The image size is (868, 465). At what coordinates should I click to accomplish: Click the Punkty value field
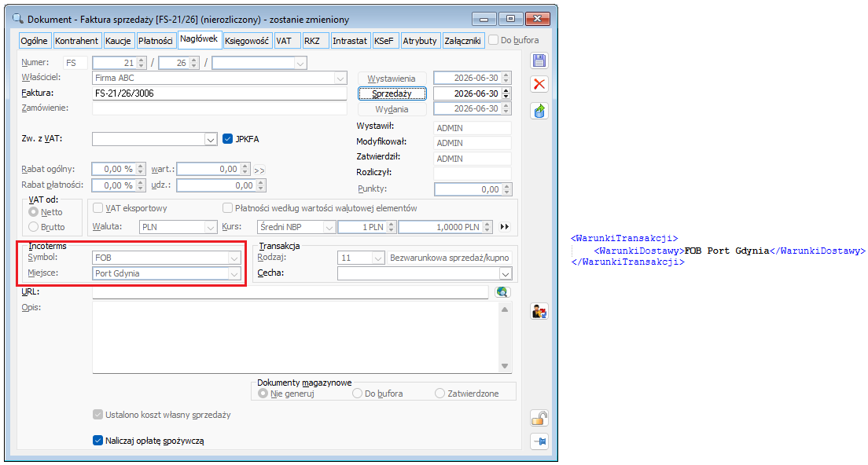point(468,189)
